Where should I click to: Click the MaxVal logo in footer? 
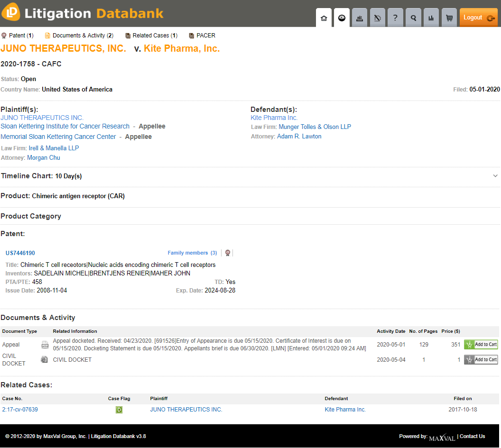[442, 438]
